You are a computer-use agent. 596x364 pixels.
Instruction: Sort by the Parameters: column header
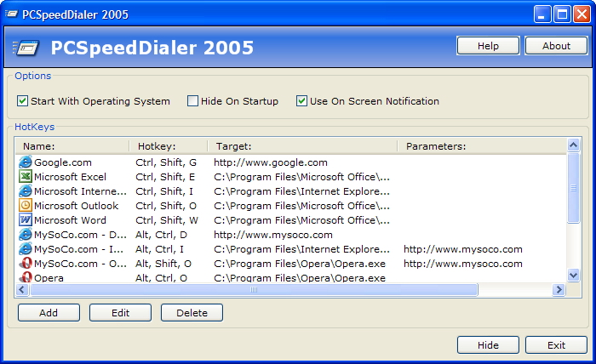tap(482, 146)
